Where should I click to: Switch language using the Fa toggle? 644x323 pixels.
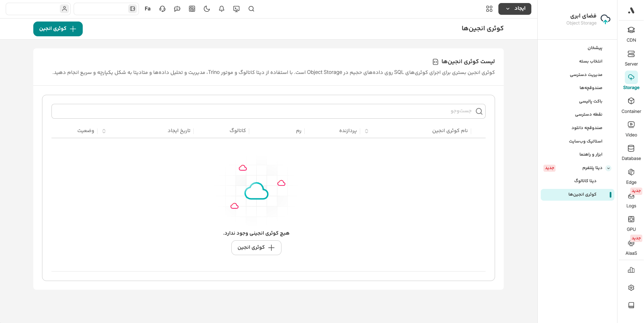point(148,9)
